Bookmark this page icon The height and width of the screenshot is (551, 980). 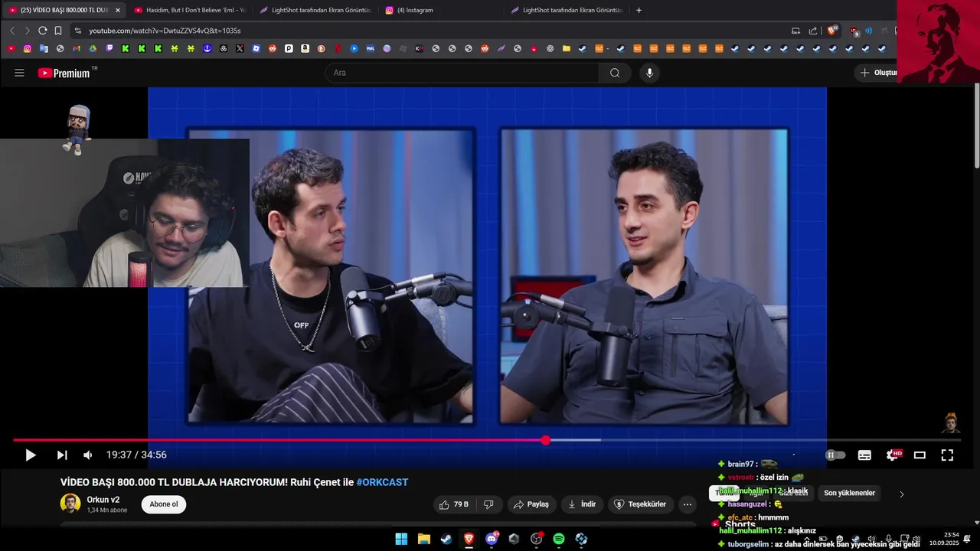click(x=58, y=31)
